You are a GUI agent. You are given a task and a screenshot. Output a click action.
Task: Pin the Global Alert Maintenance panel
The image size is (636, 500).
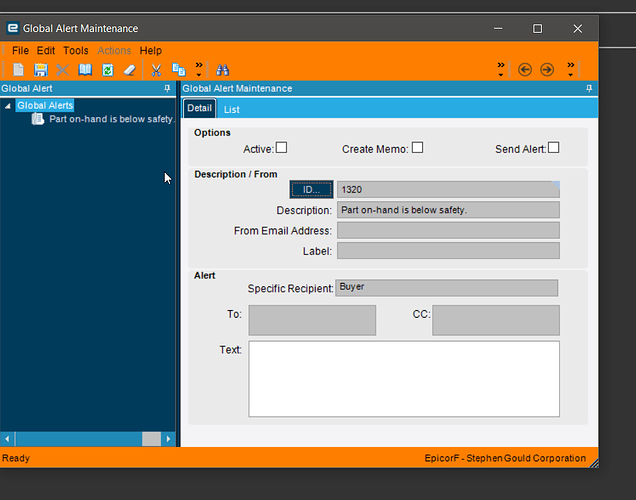coord(589,88)
